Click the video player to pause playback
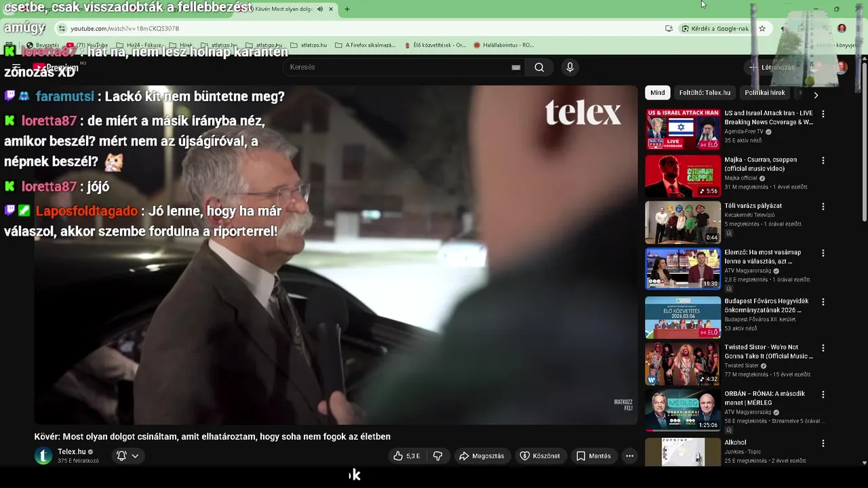The height and width of the screenshot is (488, 868). 336,255
